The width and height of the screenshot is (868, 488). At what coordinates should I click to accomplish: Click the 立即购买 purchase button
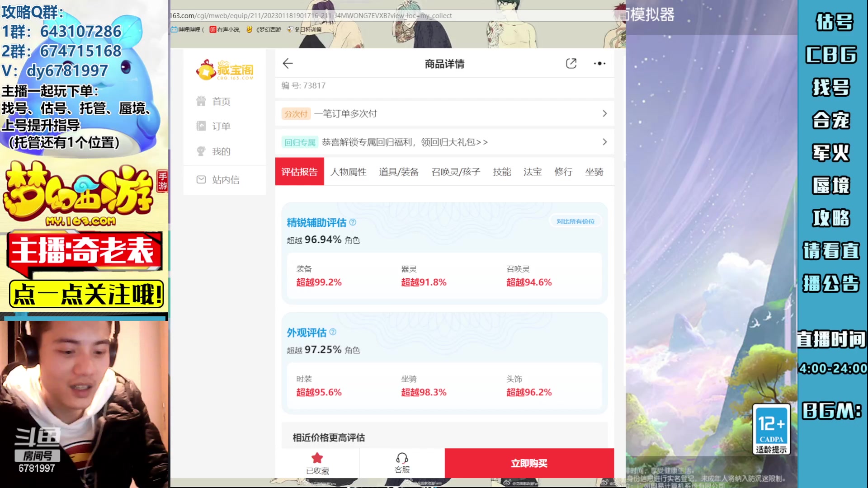(x=529, y=463)
